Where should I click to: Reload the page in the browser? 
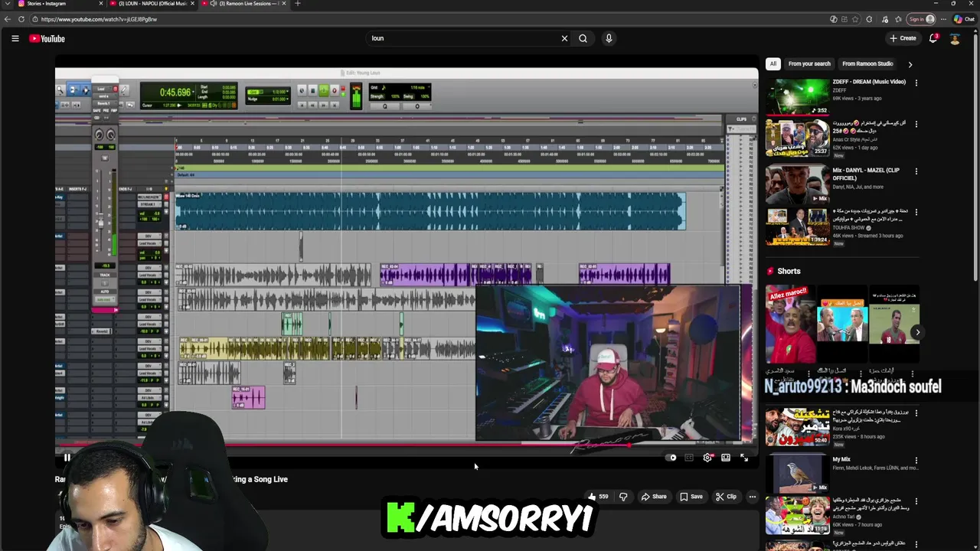coord(21,19)
